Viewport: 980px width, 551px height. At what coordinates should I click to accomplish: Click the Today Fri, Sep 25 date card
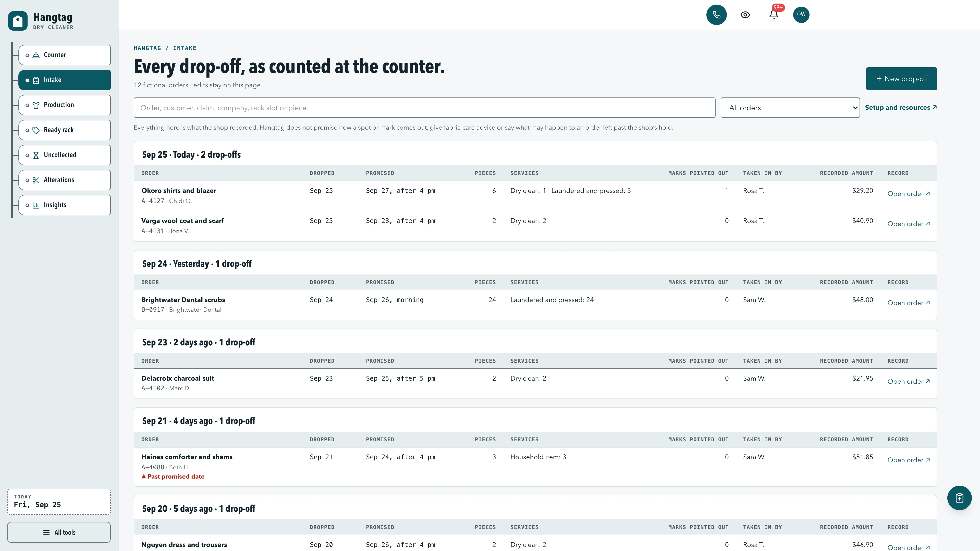59,502
